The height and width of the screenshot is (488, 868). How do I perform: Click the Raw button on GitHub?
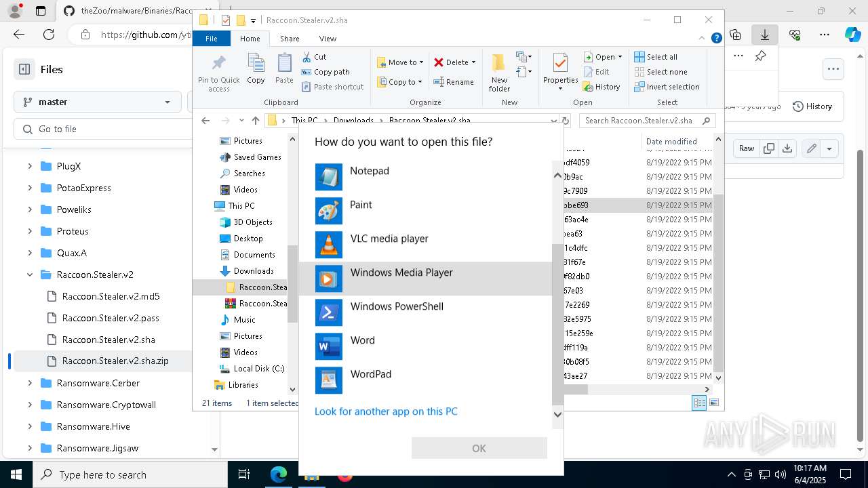(x=747, y=148)
